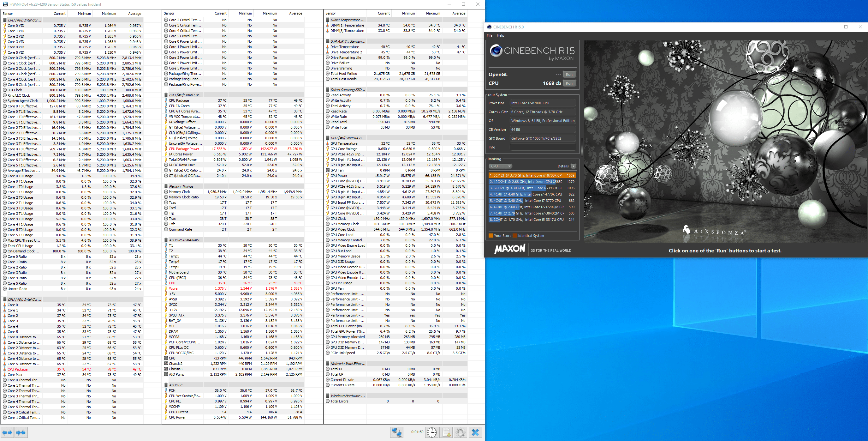Image resolution: width=868 pixels, height=441 pixels.
Task: Click the orange Your Score legend swatch
Action: click(490, 236)
